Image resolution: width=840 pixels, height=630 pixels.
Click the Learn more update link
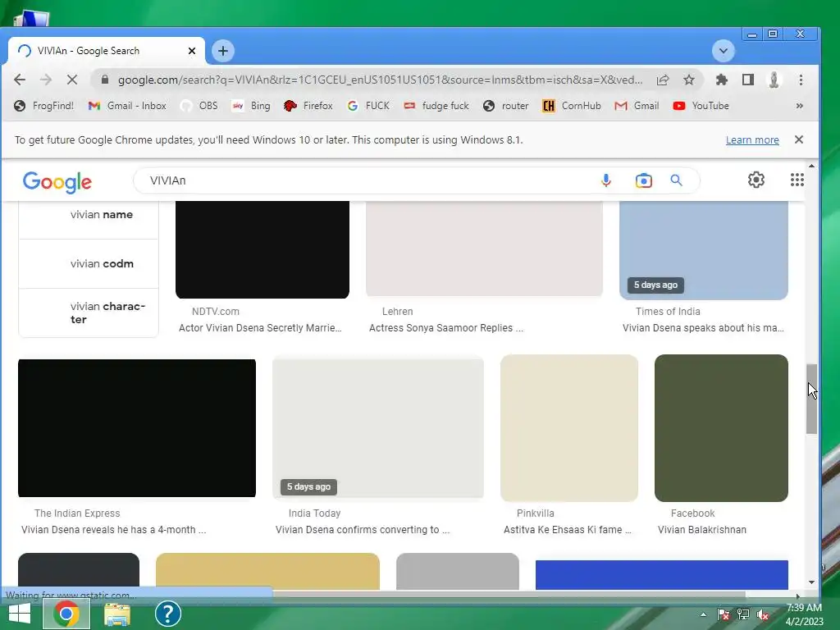752,139
